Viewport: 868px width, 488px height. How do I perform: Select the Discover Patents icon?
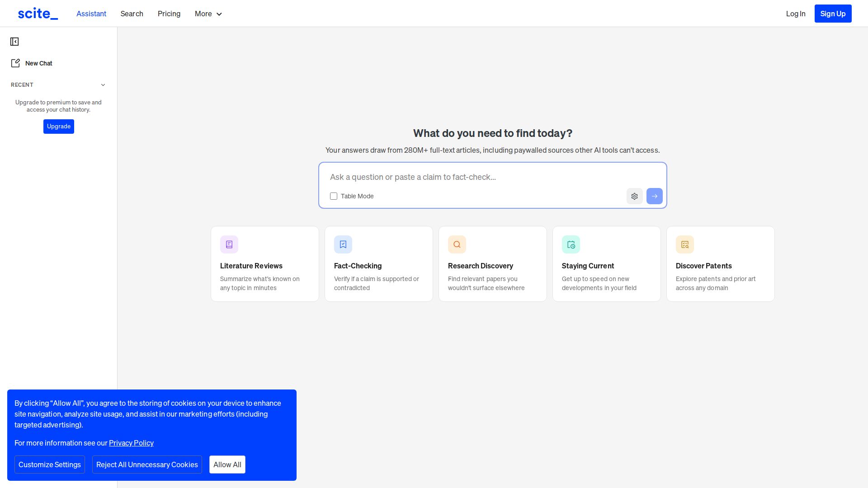click(x=685, y=244)
